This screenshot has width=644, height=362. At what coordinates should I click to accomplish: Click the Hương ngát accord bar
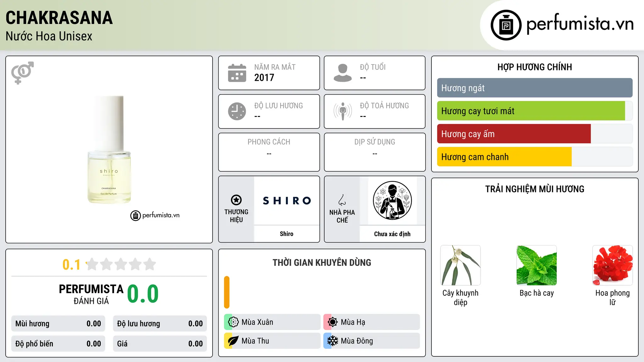[x=535, y=88]
